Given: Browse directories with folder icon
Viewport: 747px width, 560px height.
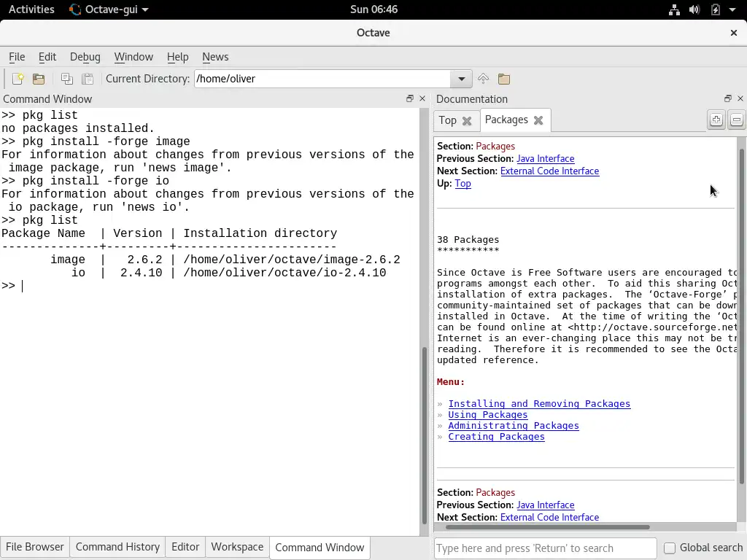Looking at the screenshot, I should tap(504, 79).
